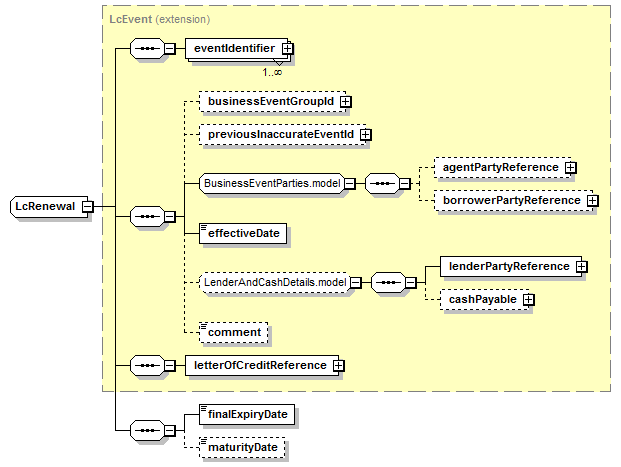
Task: Select the cashPayable element
Action: click(484, 299)
